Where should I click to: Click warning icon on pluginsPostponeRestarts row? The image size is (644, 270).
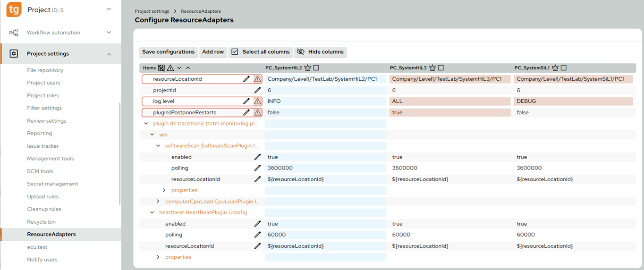pyautogui.click(x=257, y=112)
